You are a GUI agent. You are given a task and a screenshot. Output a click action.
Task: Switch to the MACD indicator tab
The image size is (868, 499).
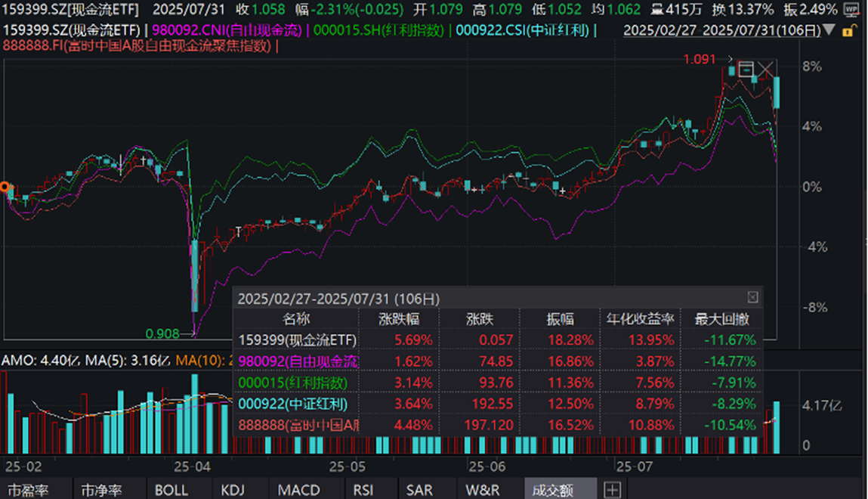[x=298, y=490]
